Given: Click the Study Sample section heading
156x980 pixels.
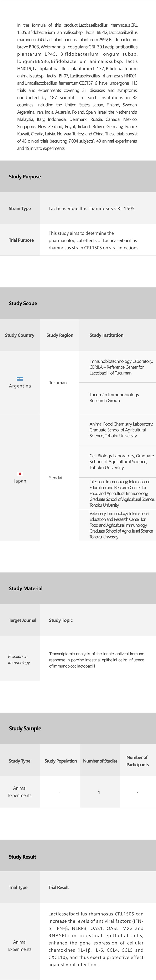Looking at the screenshot, I should coord(25,728).
